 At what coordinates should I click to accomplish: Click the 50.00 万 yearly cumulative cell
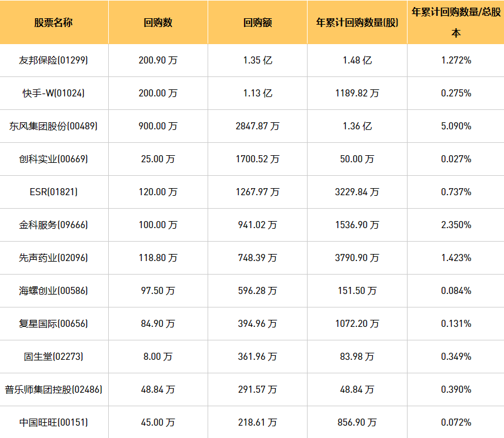click(357, 159)
